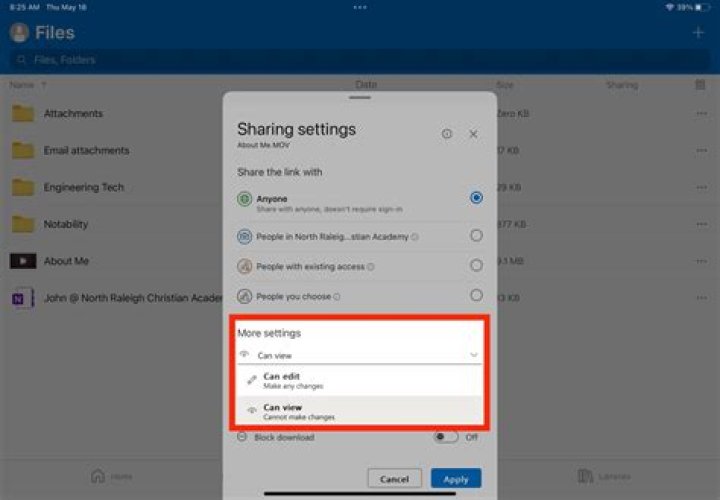Open more options for John OneNote row
This screenshot has width=720, height=500.
tap(701, 298)
